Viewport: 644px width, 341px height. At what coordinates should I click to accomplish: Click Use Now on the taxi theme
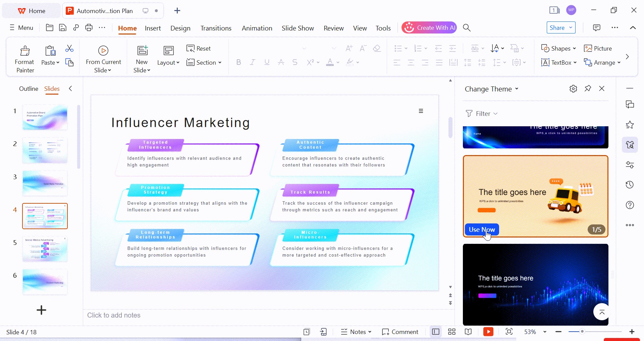(x=482, y=229)
